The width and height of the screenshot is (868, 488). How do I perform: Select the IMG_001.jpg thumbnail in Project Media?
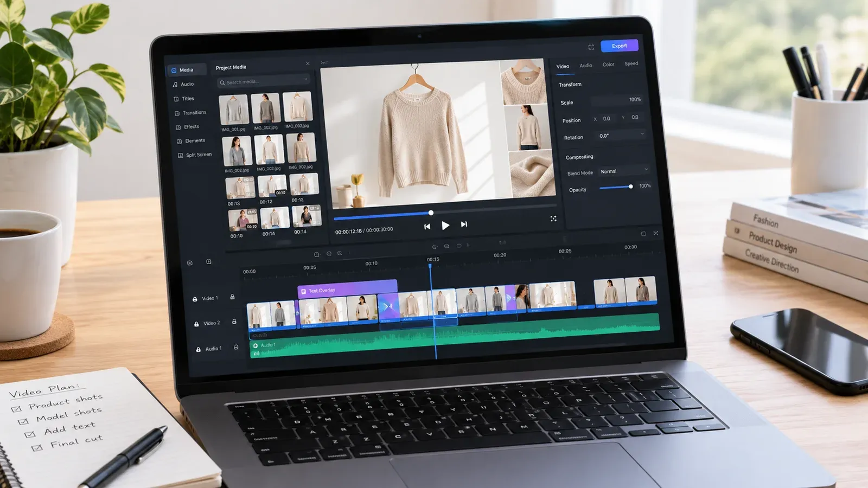coord(234,110)
